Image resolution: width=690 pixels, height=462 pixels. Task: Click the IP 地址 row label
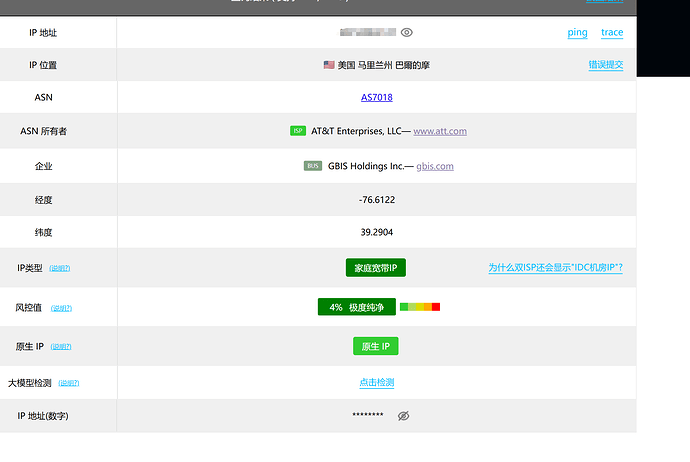(x=43, y=33)
